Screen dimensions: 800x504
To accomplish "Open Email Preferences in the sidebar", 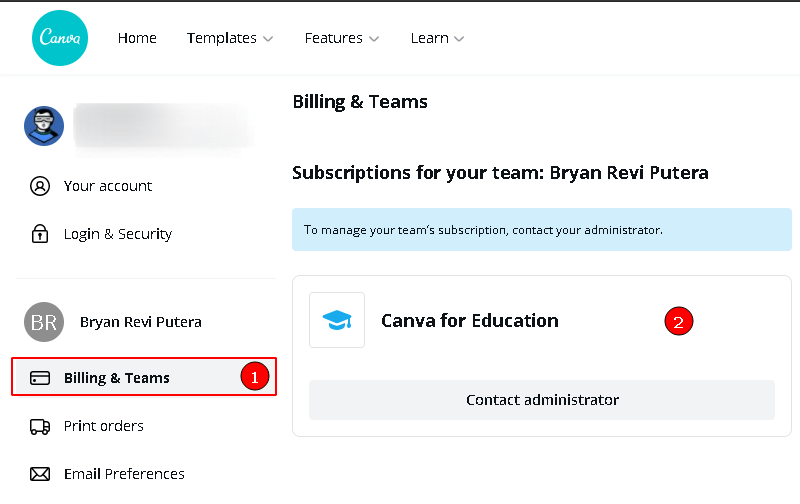I will [124, 474].
